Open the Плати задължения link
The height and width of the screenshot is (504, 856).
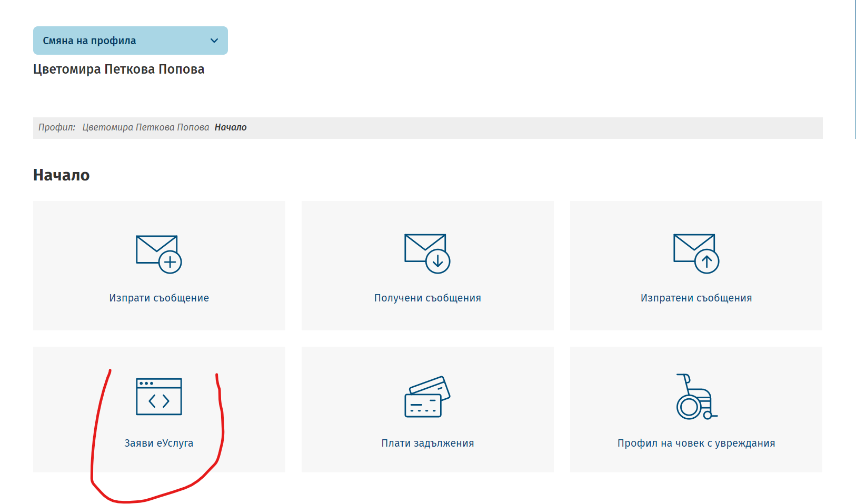427,443
